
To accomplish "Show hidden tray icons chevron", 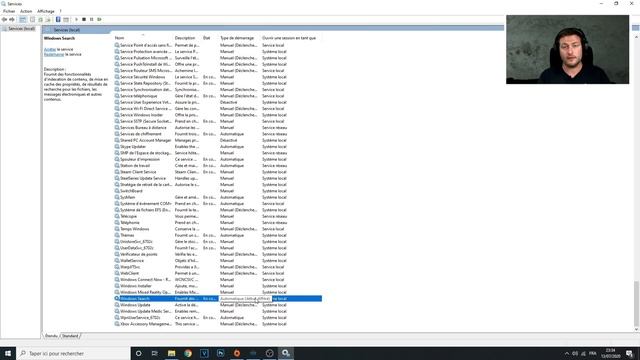I will 567,353.
